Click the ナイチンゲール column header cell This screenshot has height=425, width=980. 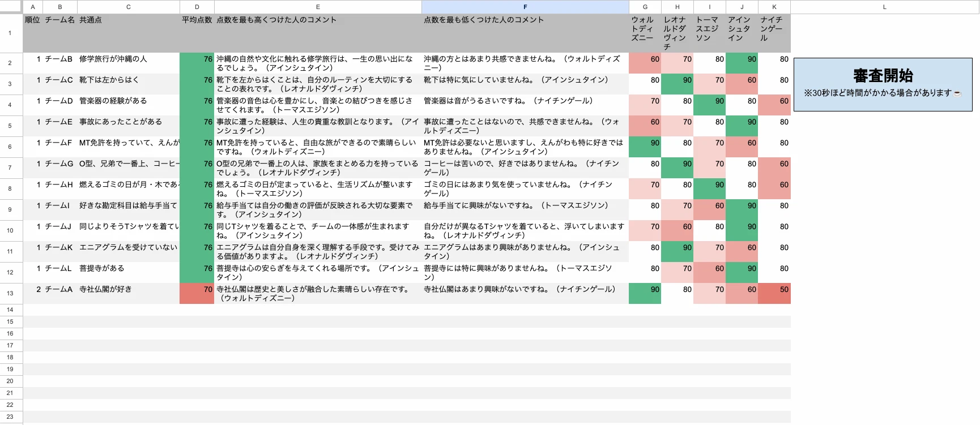point(774,33)
